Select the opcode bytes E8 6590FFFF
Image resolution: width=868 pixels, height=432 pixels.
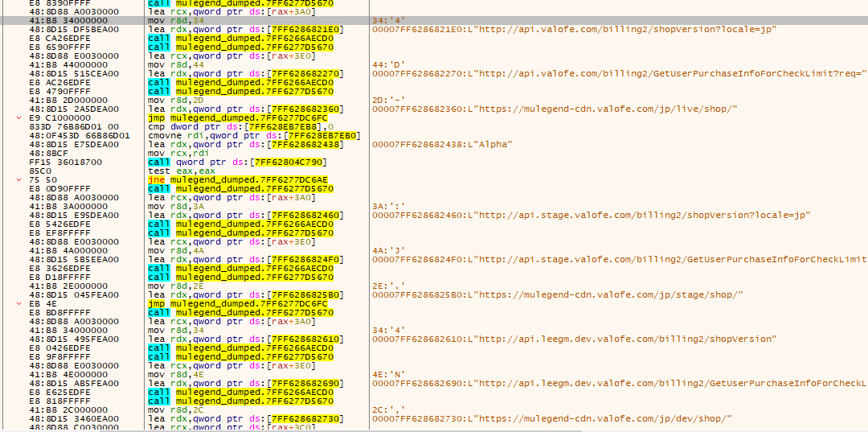pos(59,47)
